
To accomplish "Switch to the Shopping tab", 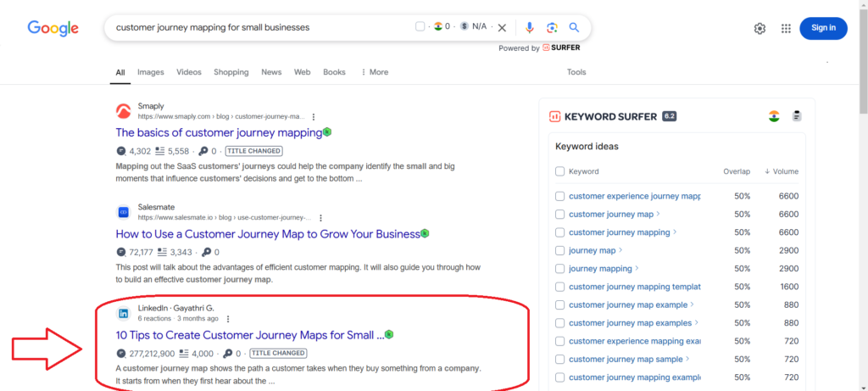I will [231, 72].
